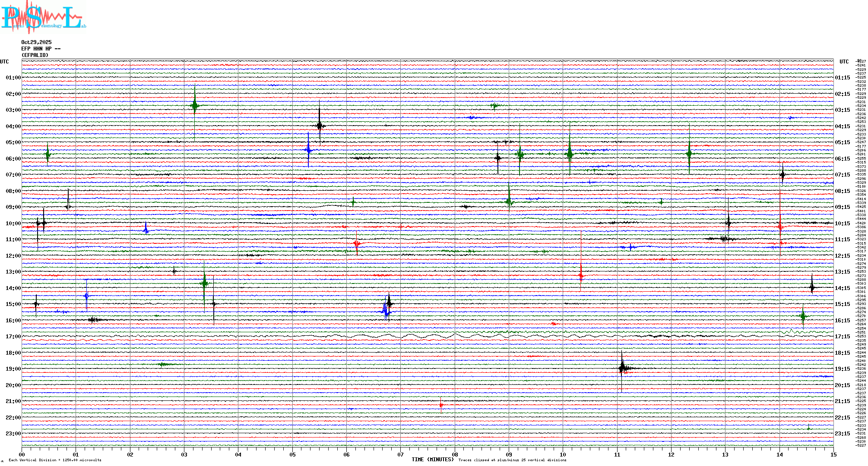Click the traces clipped footnote text
The height and width of the screenshot is (466, 868).
point(512,460)
